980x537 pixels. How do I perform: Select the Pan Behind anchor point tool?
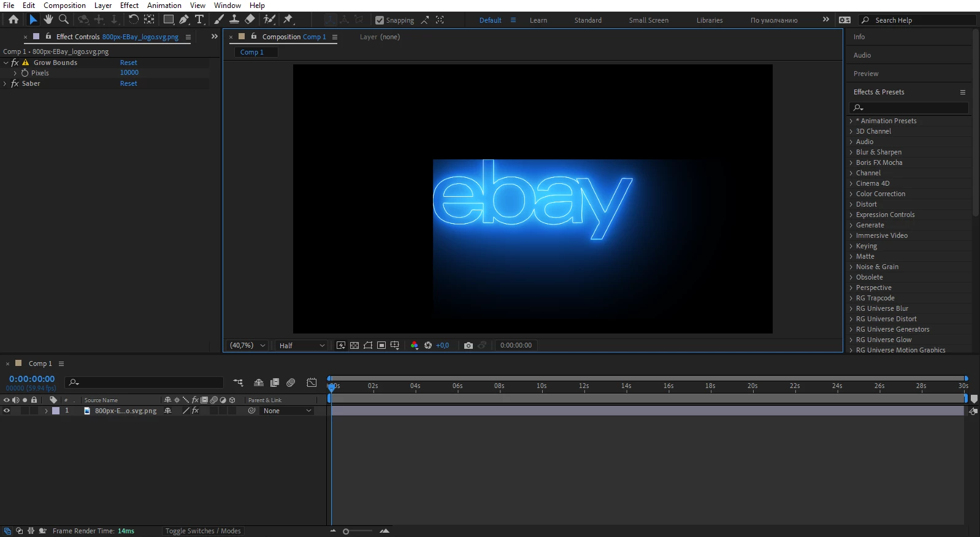coord(149,20)
